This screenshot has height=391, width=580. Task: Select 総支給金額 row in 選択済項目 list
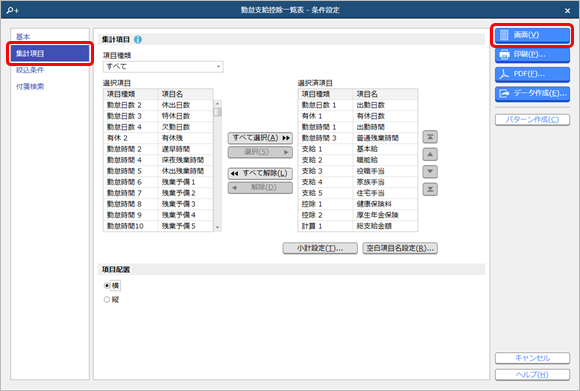coord(358,226)
